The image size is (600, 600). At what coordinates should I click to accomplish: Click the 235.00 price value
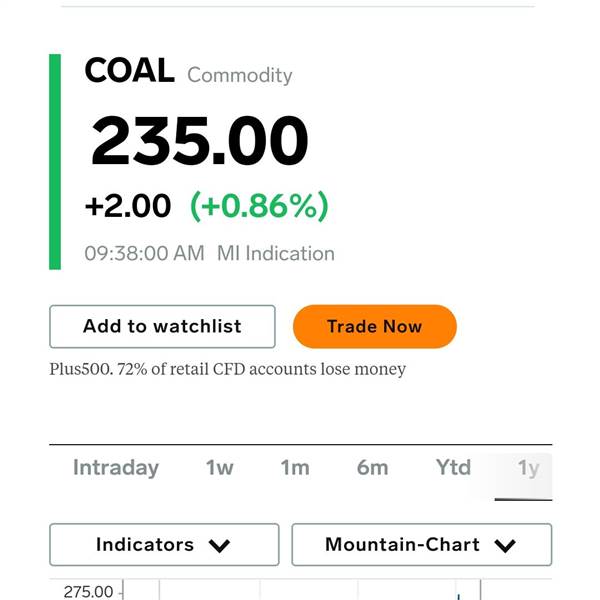tap(200, 142)
